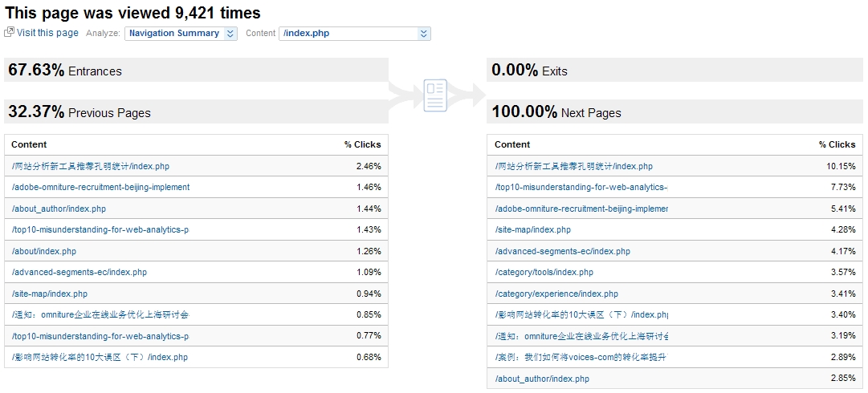Open /site-map/index.php under Previous Pages
This screenshot has width=868, height=393.
click(x=50, y=294)
